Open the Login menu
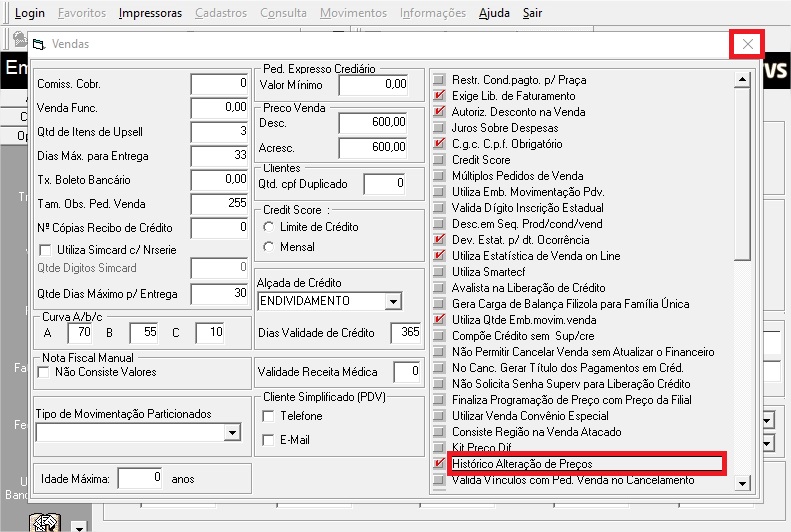Screen dimensions: 791x532 point(30,13)
